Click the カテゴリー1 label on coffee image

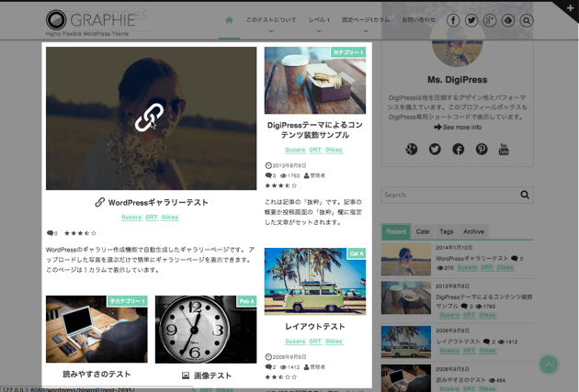tap(347, 52)
